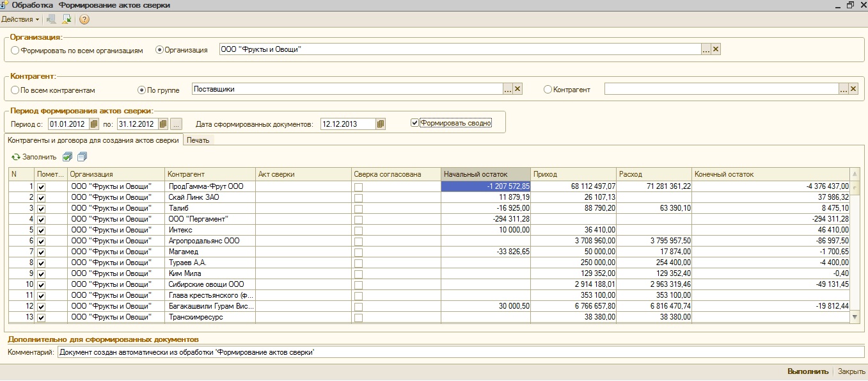Image resolution: width=868 pixels, height=381 pixels.
Task: Clear the Поставщики group field
Action: click(518, 90)
